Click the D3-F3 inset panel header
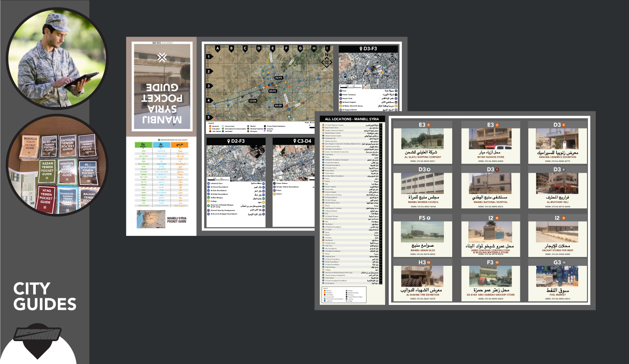This screenshot has width=629, height=364. (x=368, y=49)
